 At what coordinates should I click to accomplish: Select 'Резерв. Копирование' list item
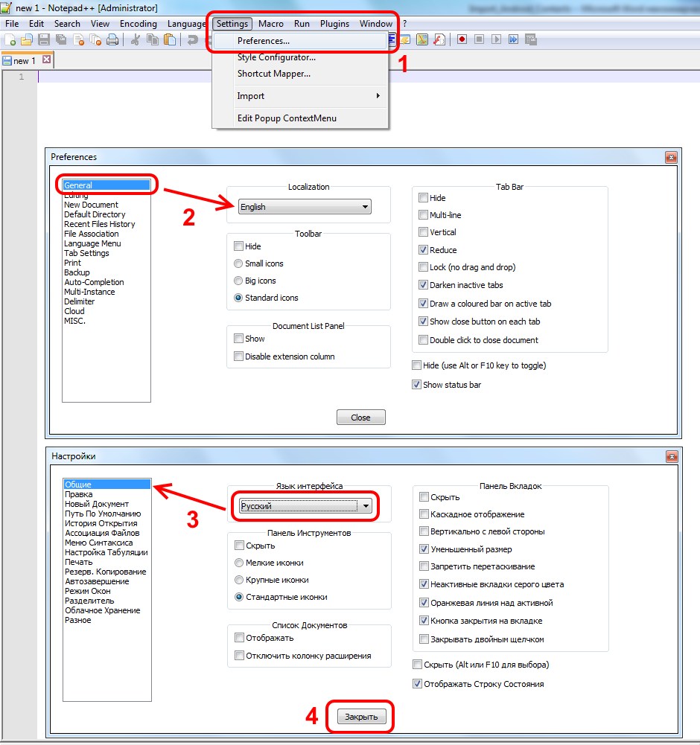click(106, 572)
